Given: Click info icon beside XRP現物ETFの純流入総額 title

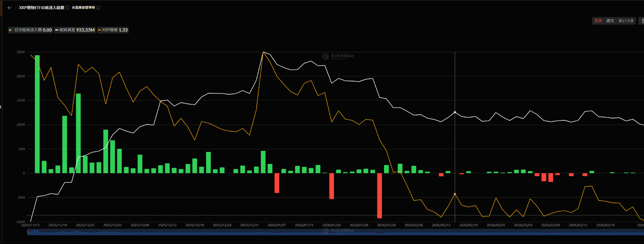Looking at the screenshot, I should click(x=67, y=8).
